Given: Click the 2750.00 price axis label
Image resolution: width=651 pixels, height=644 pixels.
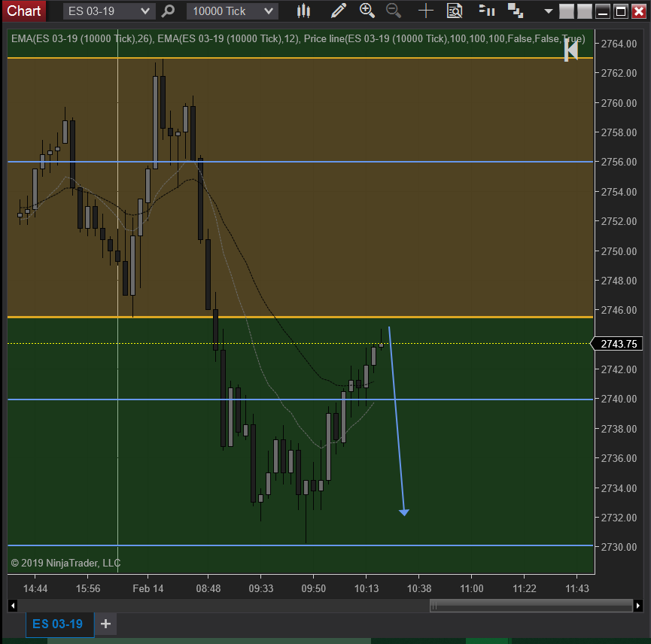Looking at the screenshot, I should 619,251.
